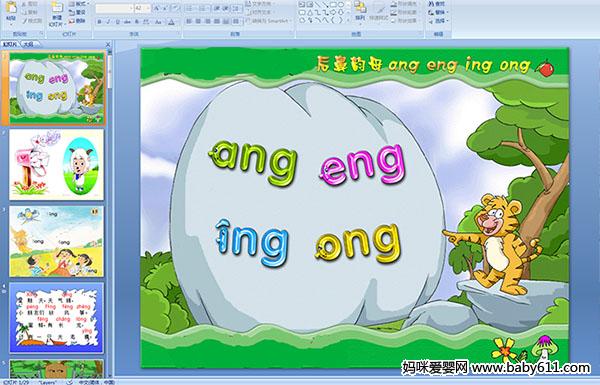Screen dimensions: 600x385
Task: Select slide 2 thumbnail with goat character
Action: click(x=57, y=165)
